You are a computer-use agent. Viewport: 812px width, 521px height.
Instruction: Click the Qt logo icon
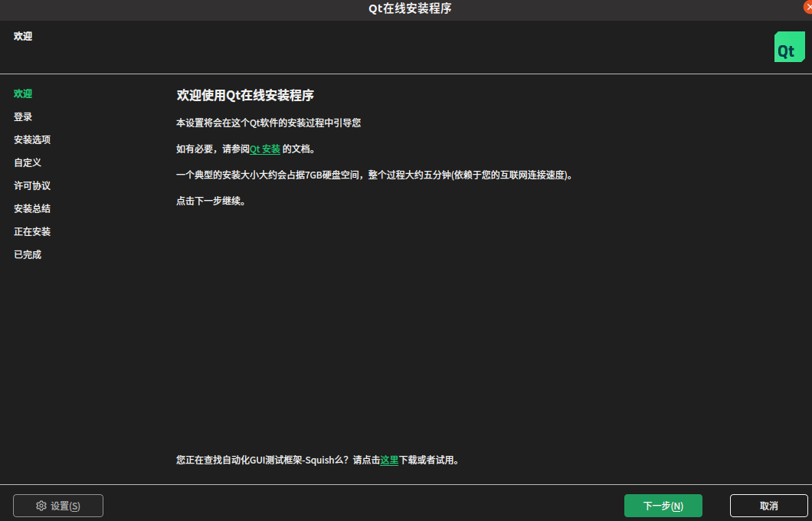click(789, 47)
